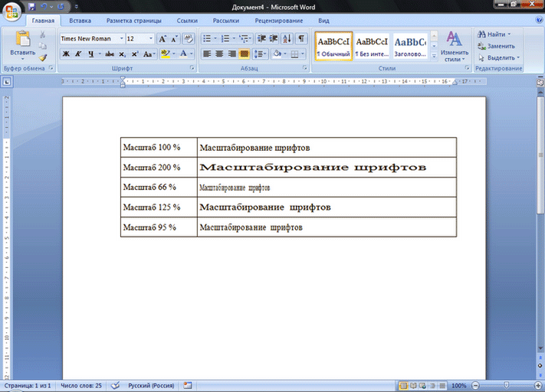Click the Save icon in quick access toolbar
Image resolution: width=545 pixels, height=392 pixels.
tap(32, 7)
